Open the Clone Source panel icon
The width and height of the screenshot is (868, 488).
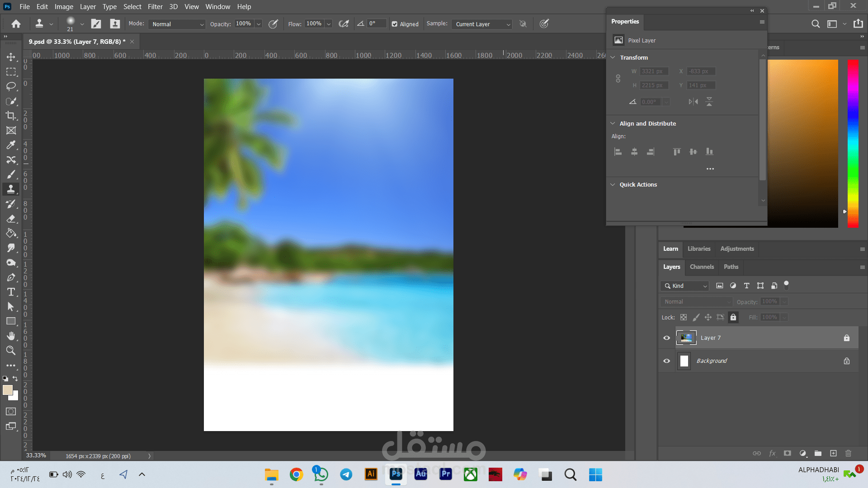pyautogui.click(x=115, y=24)
